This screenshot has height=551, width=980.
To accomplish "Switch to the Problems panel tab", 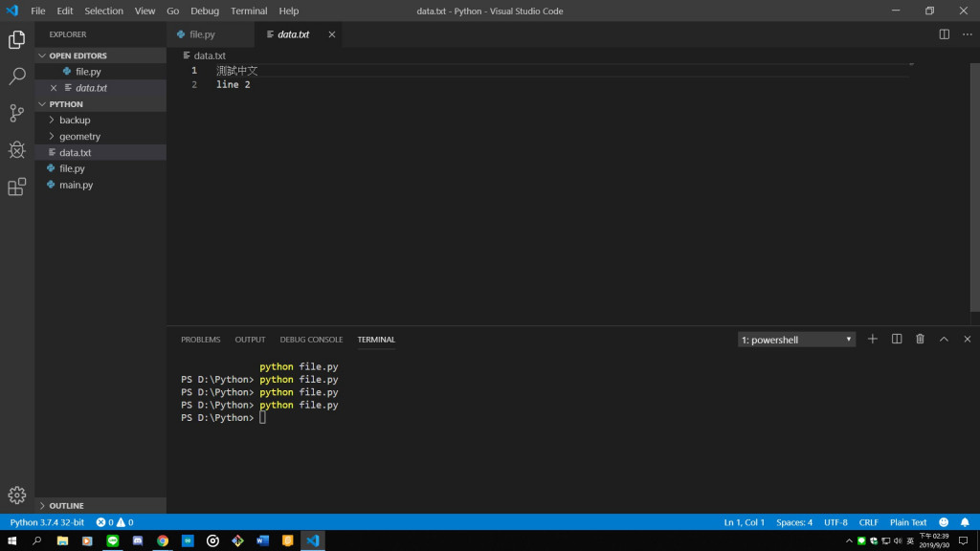I will [x=201, y=340].
